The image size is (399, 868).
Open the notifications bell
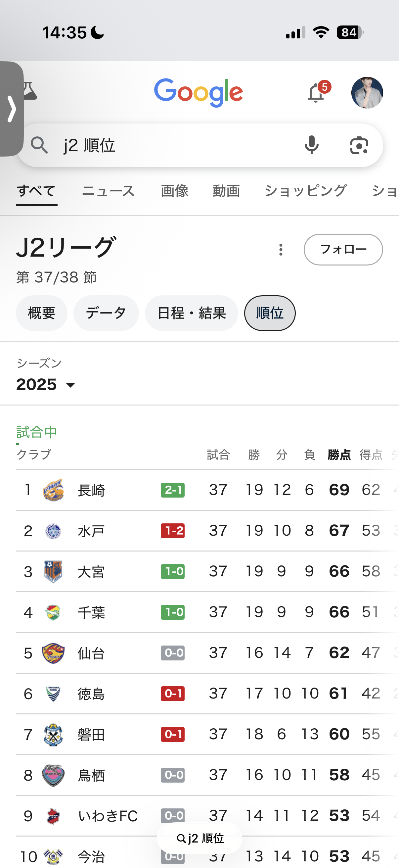[316, 93]
